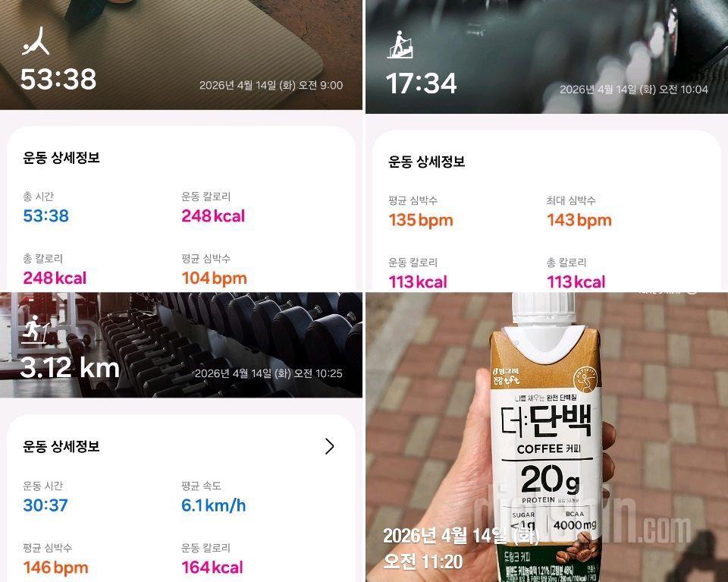Click the stretching exercise figure icon
Viewport: 728px width, 582px height.
coord(36,41)
